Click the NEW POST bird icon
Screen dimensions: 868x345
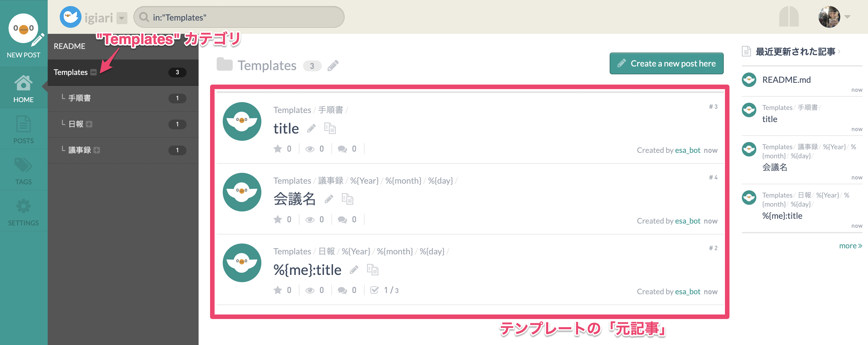[23, 29]
